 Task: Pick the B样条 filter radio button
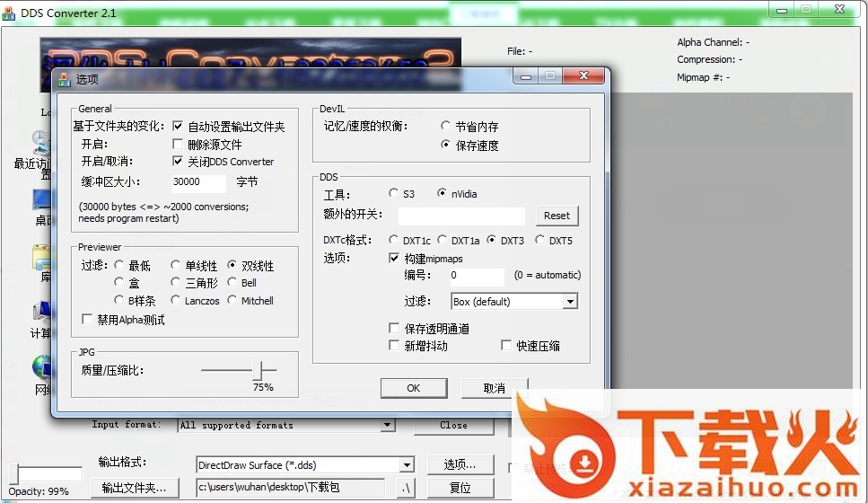(118, 300)
